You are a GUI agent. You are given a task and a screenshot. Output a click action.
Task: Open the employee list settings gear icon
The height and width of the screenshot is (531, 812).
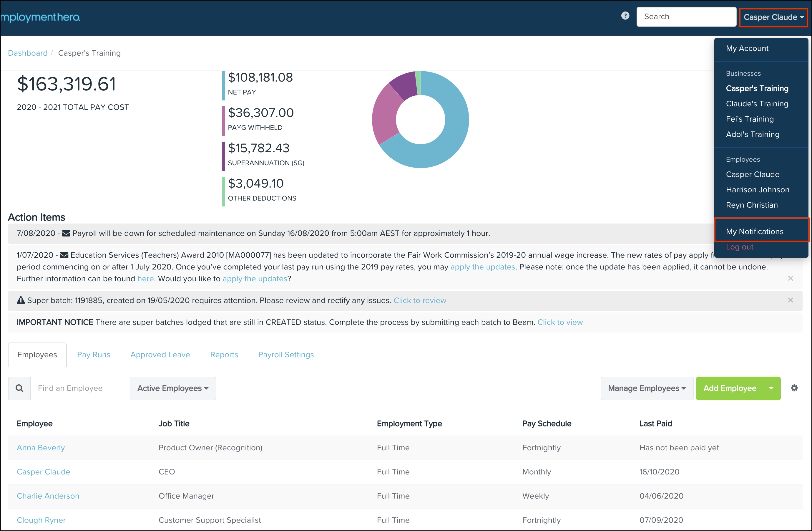794,388
